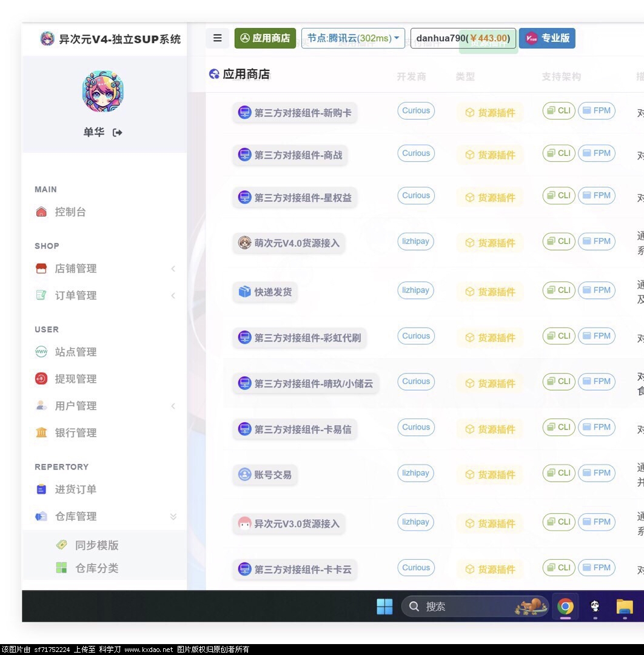Expand the 订单管理 submenu chevron
The width and height of the screenshot is (644, 655).
click(x=173, y=295)
